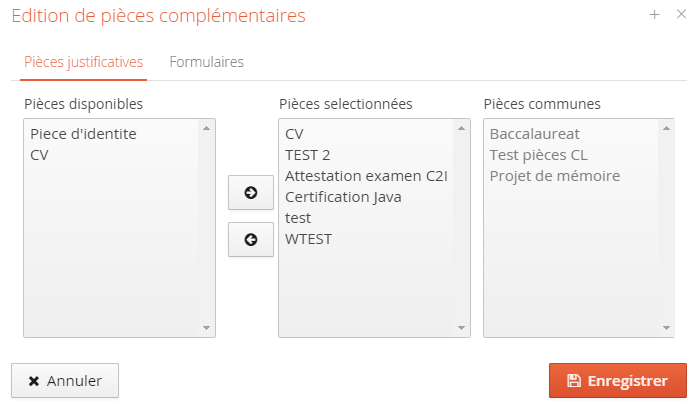This screenshot has height=409, width=698.
Task: Click Baccalaureat in Pièces communes
Action: coord(535,134)
